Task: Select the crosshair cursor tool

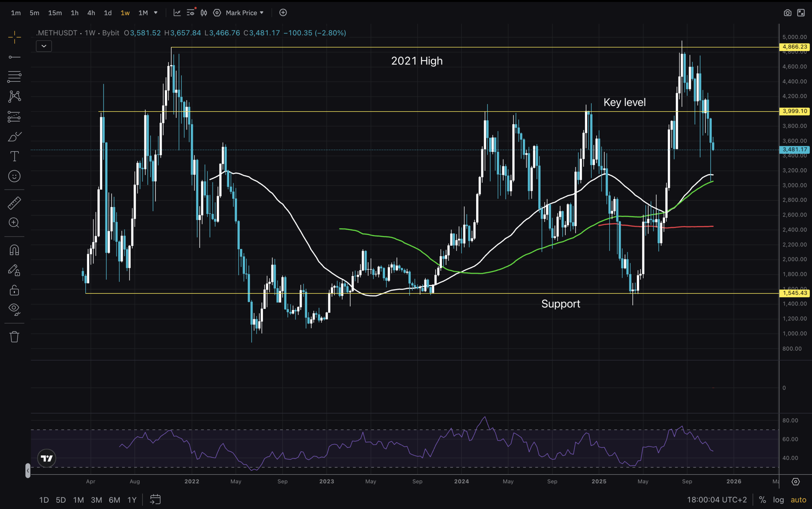Action: [x=15, y=37]
